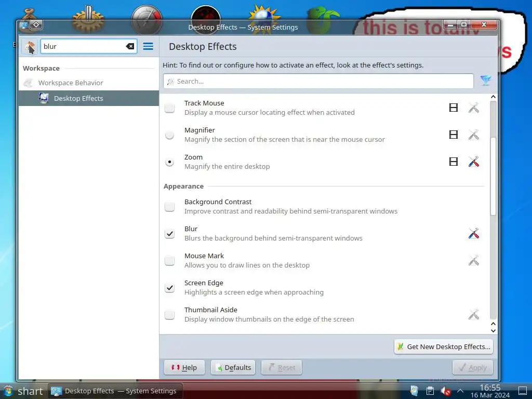Open Zoom effect configuration
This screenshot has height=399, width=532.
(474, 162)
